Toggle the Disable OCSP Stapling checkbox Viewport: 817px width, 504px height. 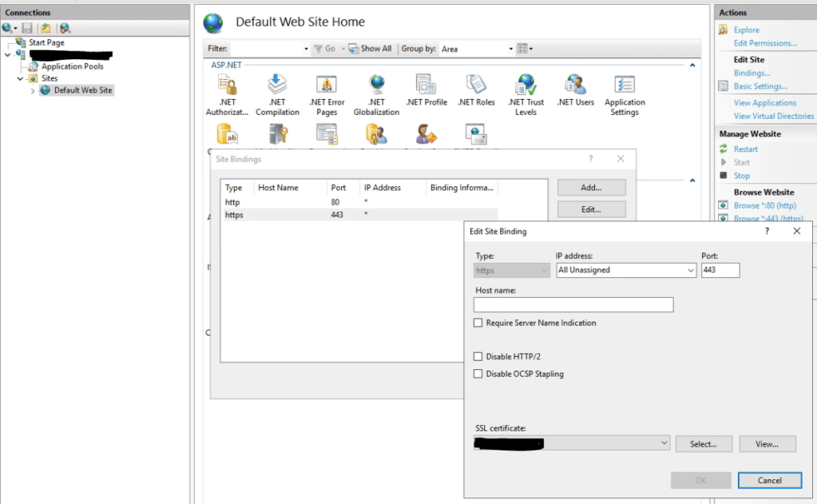[478, 374]
